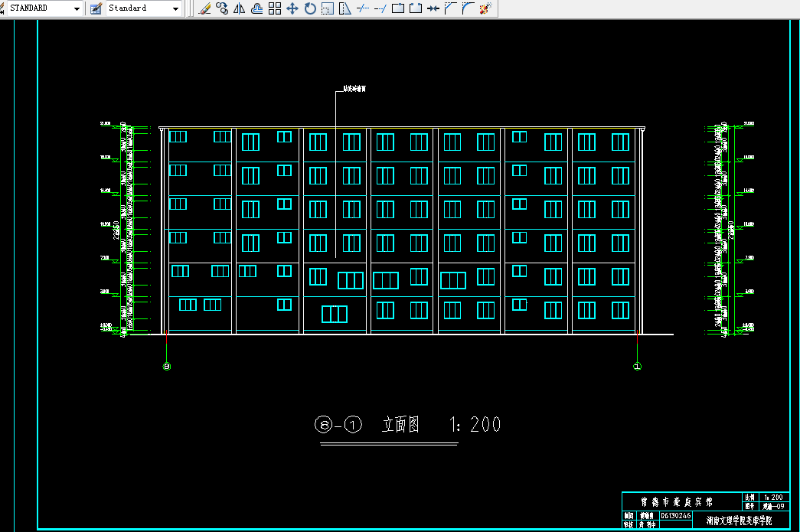800x532 pixels.
Task: Select the Extend tool
Action: (x=380, y=8)
